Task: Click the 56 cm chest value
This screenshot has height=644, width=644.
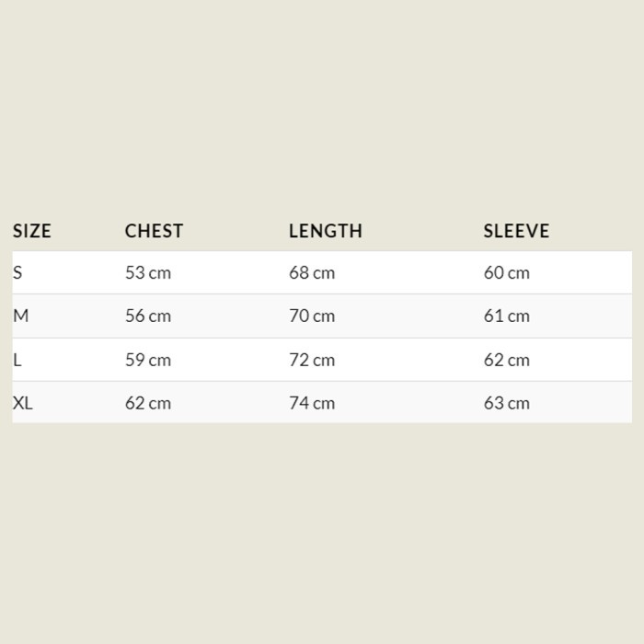Action: [x=148, y=316]
